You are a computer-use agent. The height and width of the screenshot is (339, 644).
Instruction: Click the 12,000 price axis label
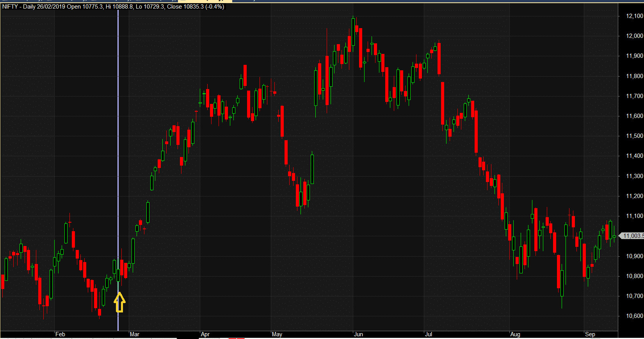634,36
